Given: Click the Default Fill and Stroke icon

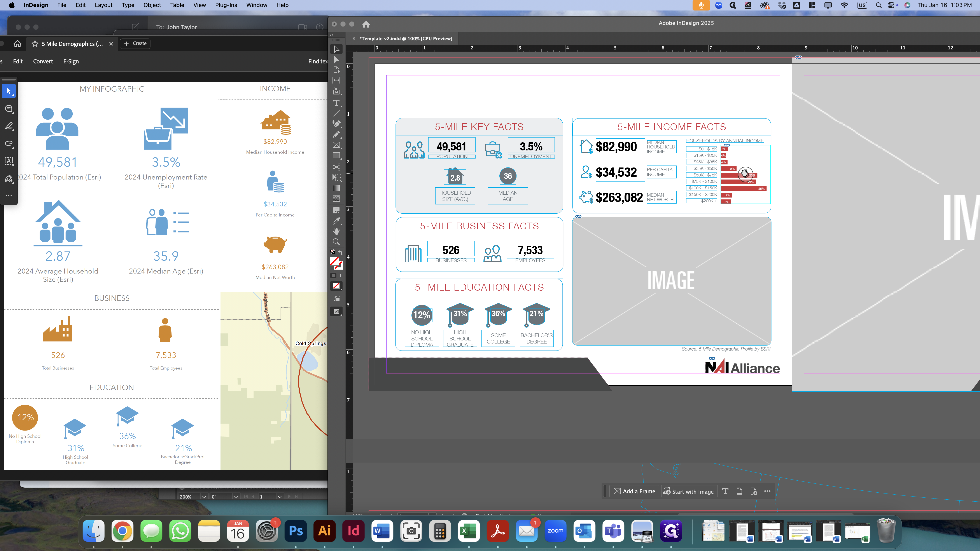Looking at the screenshot, I should pyautogui.click(x=332, y=252).
